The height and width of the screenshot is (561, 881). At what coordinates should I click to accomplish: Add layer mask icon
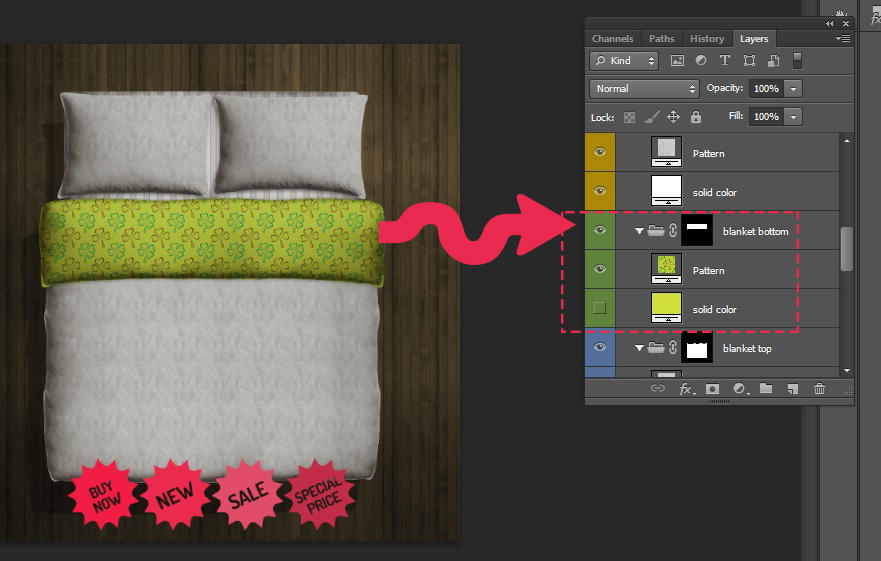712,389
